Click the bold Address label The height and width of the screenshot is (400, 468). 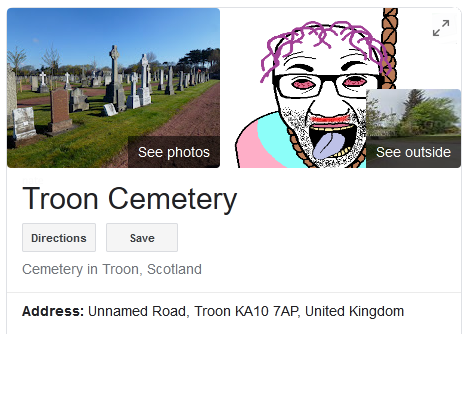tap(53, 311)
